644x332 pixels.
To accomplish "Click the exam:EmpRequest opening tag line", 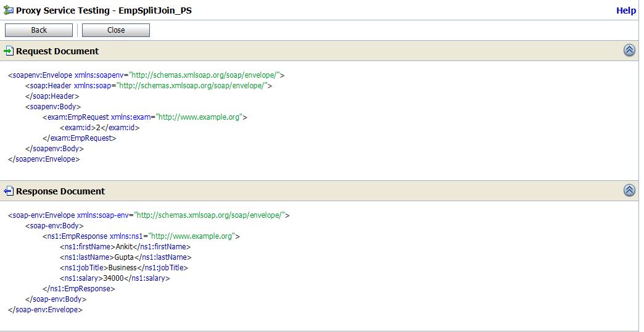I will pos(145,117).
